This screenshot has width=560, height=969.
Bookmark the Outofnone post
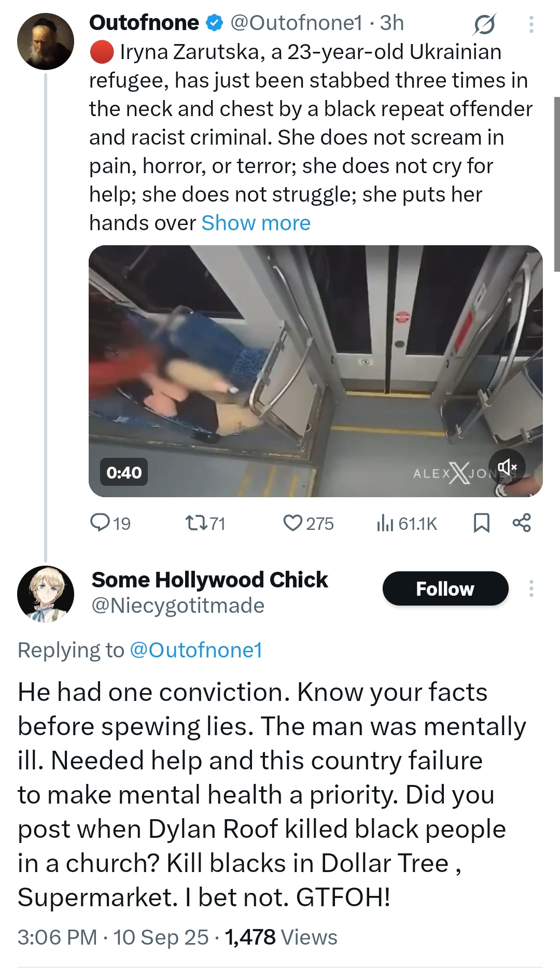482,523
